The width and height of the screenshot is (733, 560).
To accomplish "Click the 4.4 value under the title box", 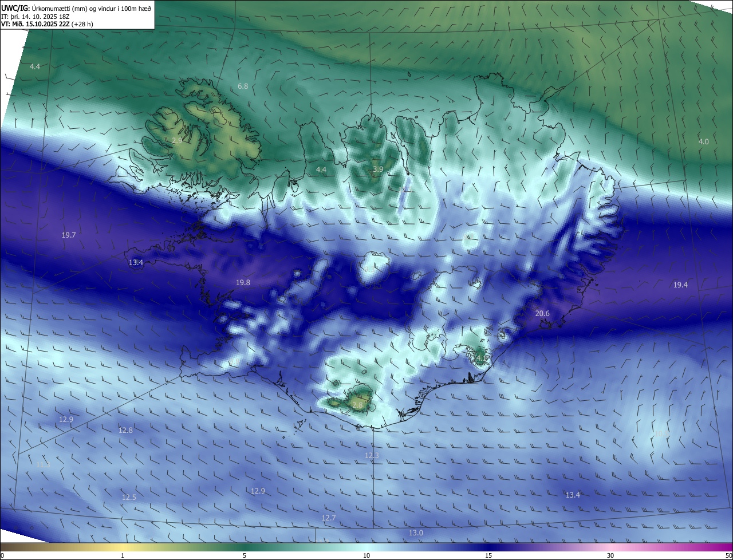I will pos(35,66).
